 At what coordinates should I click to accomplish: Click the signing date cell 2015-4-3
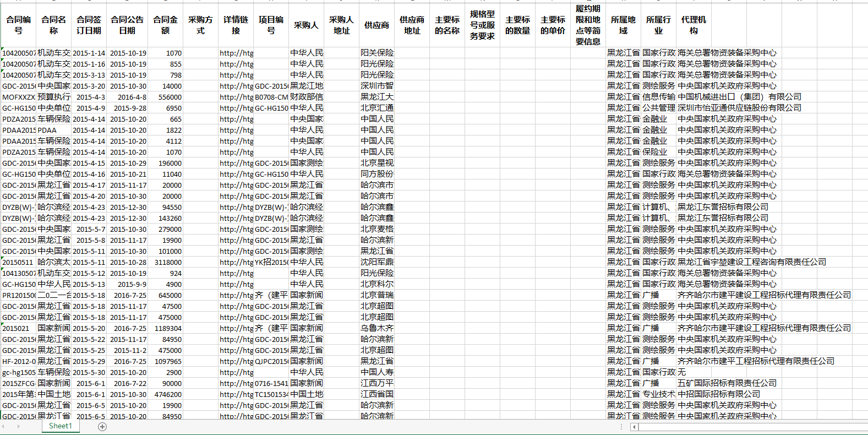[x=89, y=97]
